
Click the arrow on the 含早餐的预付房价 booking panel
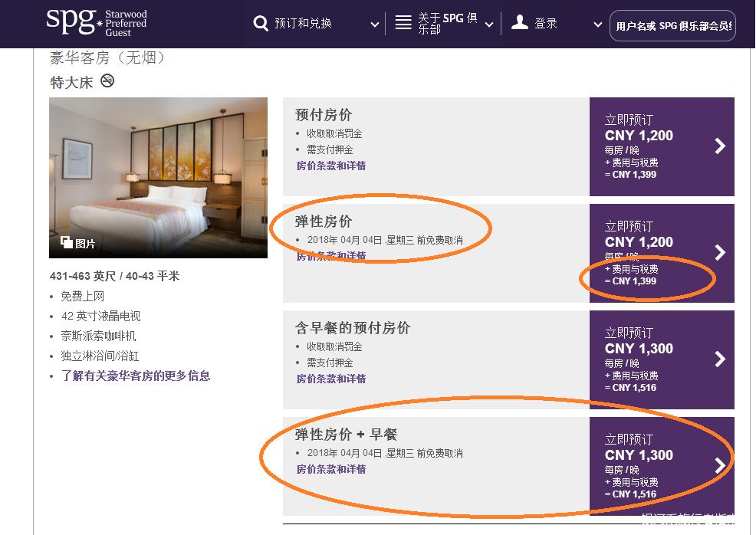tap(719, 359)
